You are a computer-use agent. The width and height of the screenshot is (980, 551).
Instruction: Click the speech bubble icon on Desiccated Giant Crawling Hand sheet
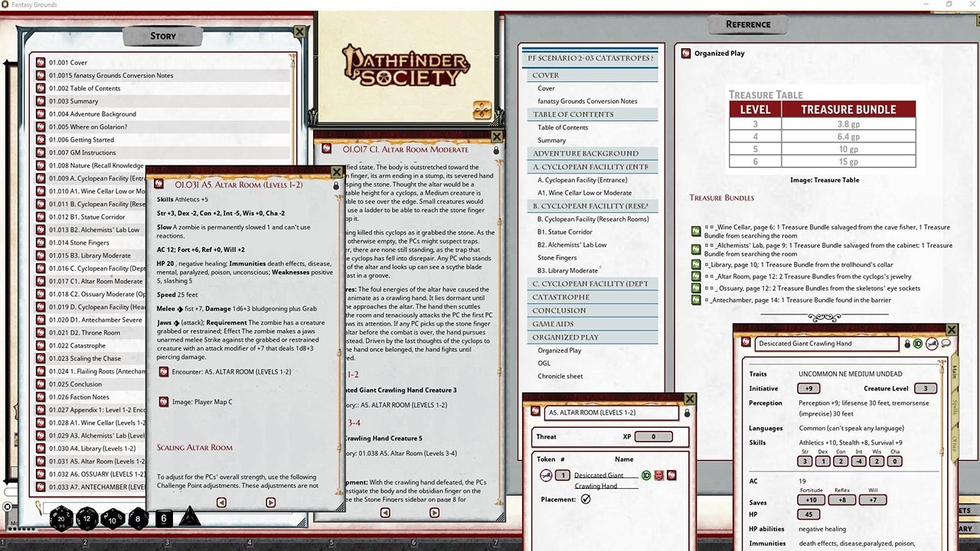(946, 344)
